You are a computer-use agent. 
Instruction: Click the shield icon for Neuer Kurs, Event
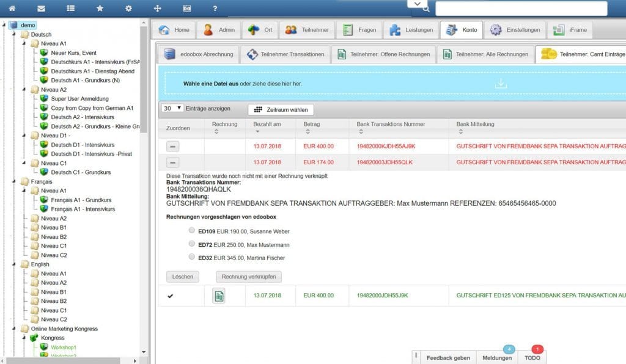click(44, 53)
